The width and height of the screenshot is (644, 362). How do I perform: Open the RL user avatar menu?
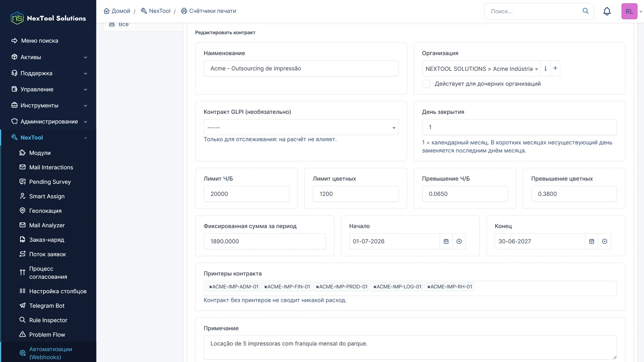(x=630, y=11)
